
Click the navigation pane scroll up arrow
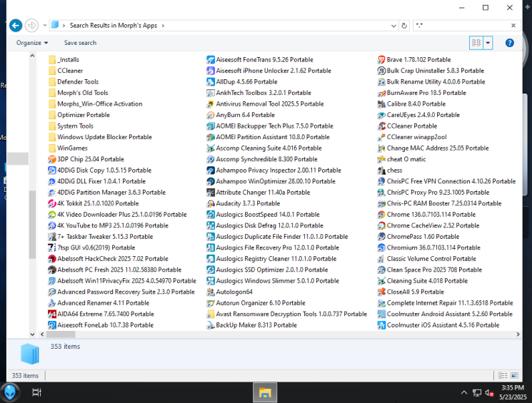coord(32,56)
